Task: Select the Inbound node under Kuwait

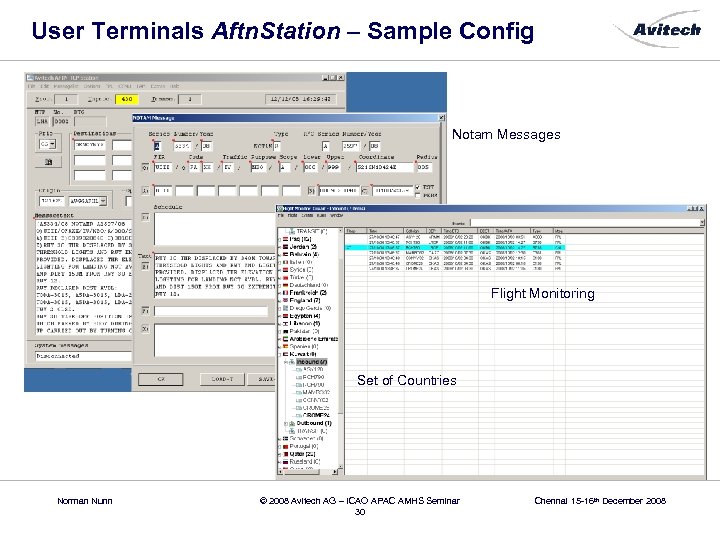Action: [312, 362]
